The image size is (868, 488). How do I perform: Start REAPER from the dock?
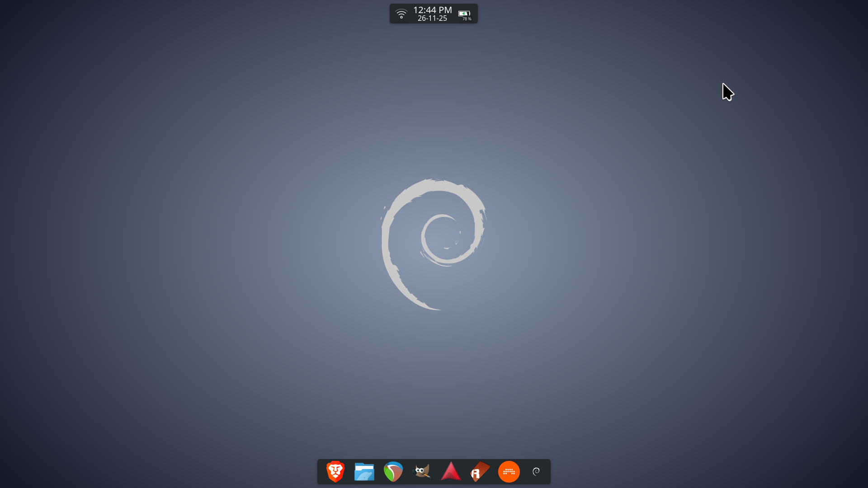point(393,472)
